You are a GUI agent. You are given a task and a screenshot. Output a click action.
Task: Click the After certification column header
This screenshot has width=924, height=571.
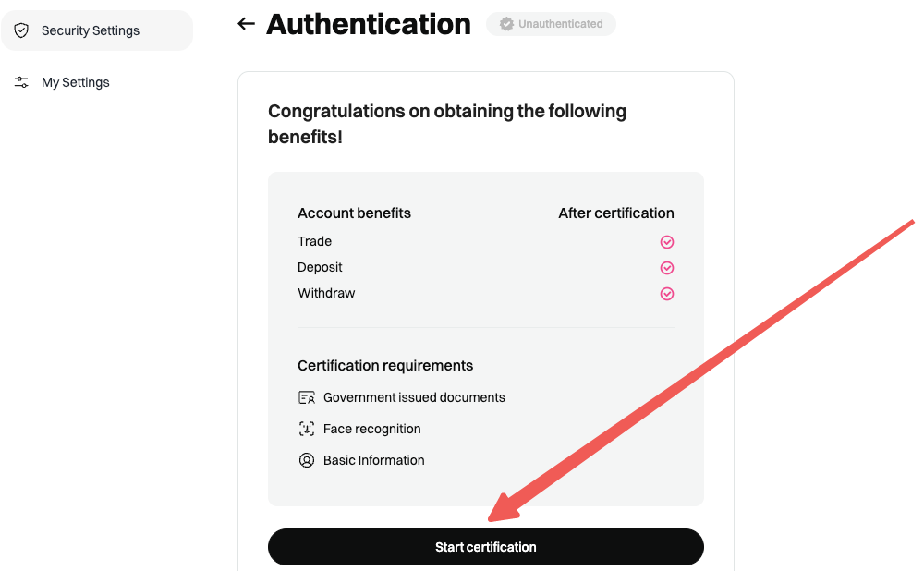point(616,213)
